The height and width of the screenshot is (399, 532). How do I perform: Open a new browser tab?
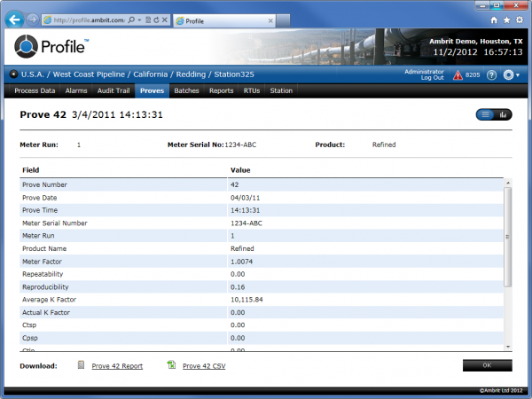283,21
